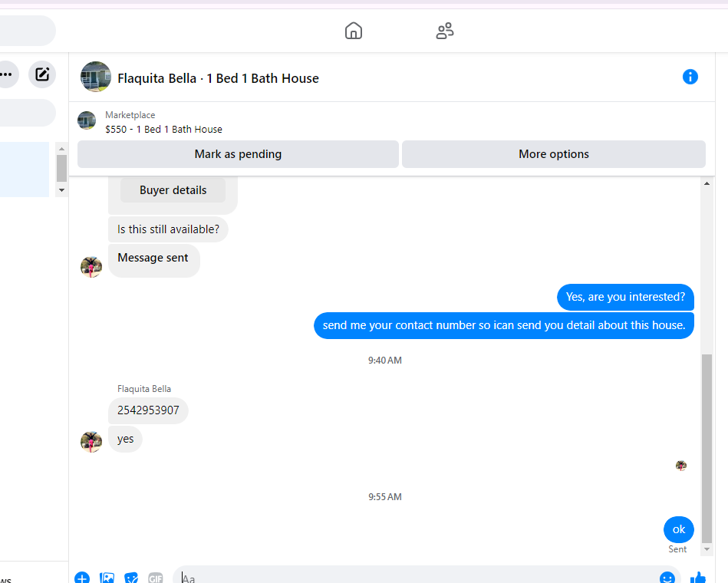This screenshot has width=728, height=583.
Task: Click chat list scrollbar down arrow
Action: tap(61, 190)
